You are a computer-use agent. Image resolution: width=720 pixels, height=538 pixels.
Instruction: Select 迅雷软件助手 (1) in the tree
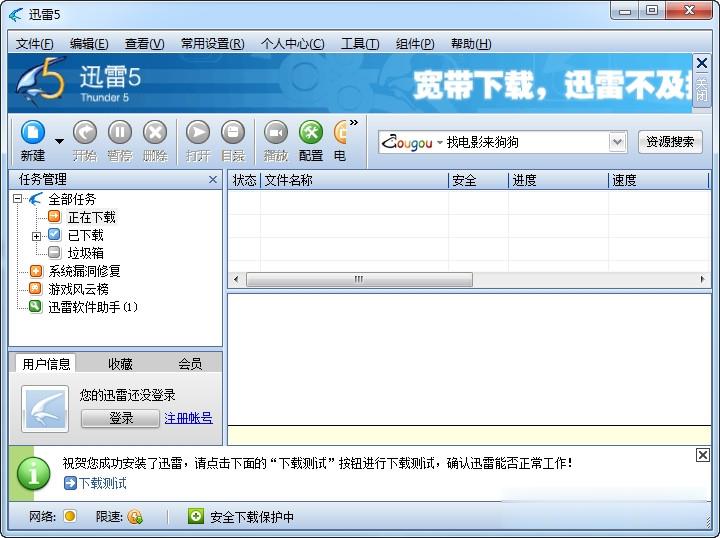[x=93, y=307]
